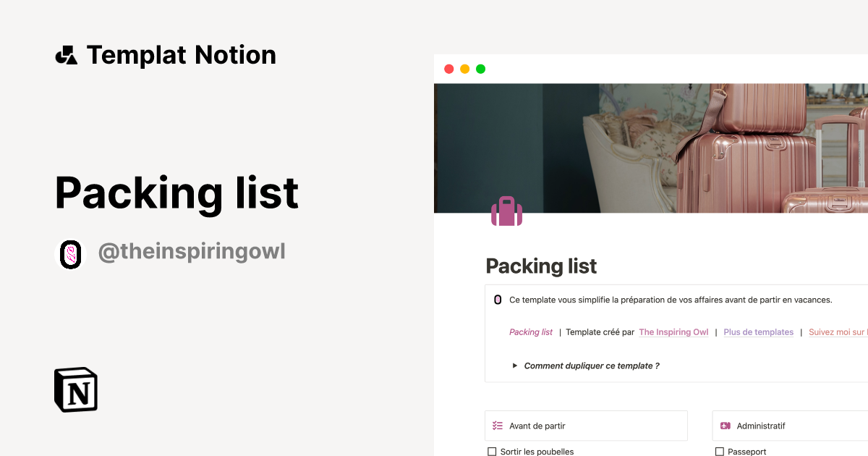Click the checklist icon on the Avant de partir card
This screenshot has width=868, height=456.
[497, 426]
